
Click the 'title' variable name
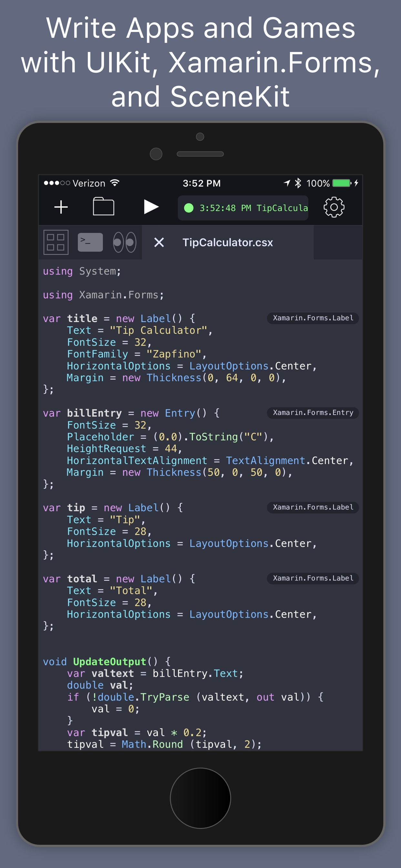tap(82, 318)
